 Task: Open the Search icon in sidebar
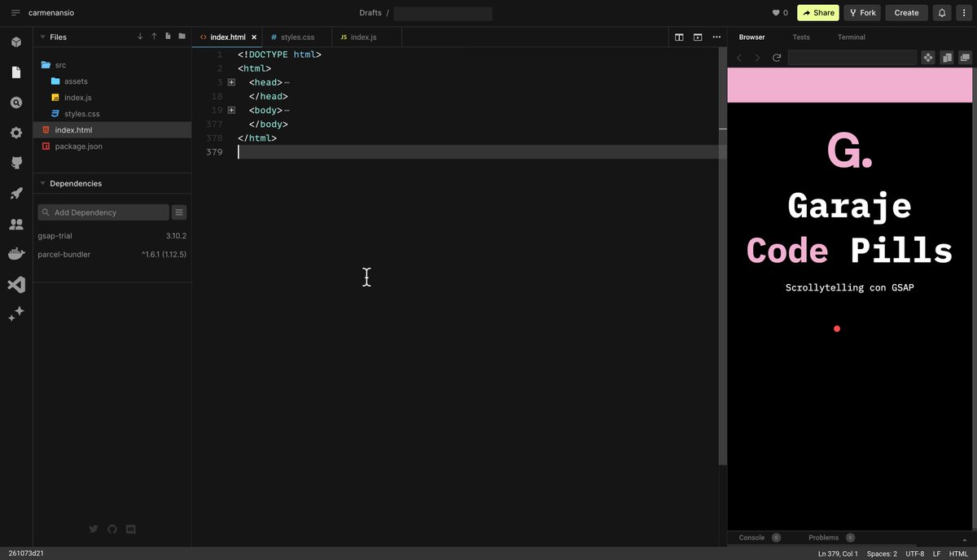pyautogui.click(x=16, y=103)
